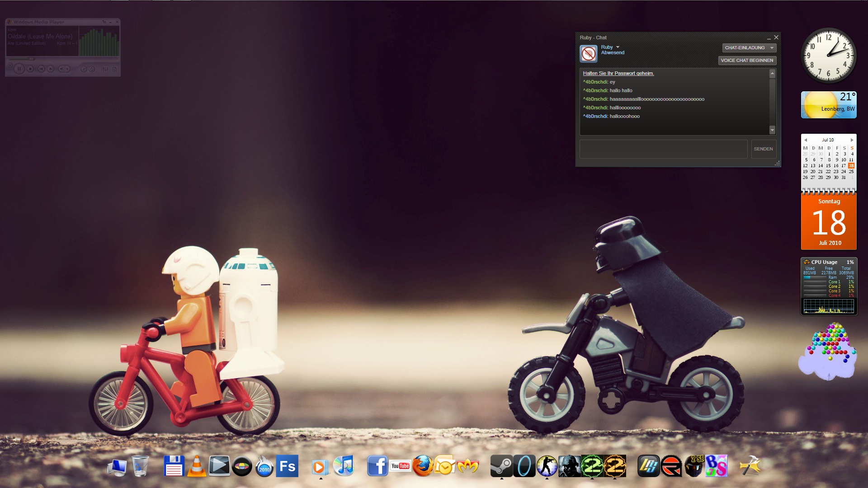Viewport: 868px width, 488px height.
Task: Click the chat message input field
Action: [x=663, y=149]
